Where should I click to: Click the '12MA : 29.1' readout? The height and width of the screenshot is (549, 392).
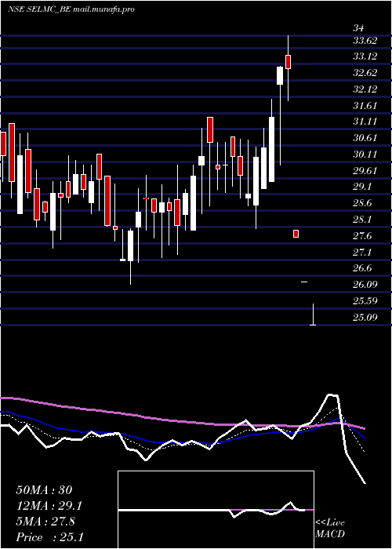pos(49,506)
